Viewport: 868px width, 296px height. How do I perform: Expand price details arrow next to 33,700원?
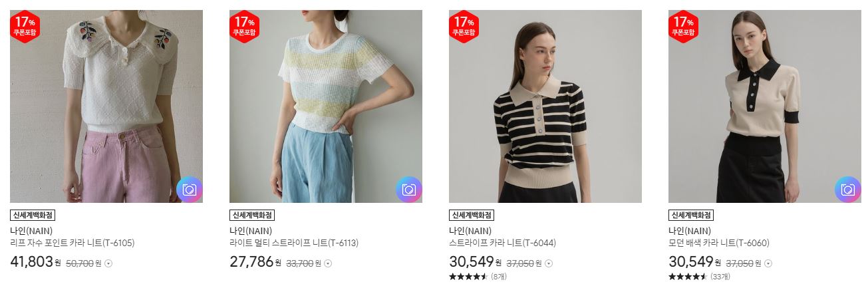328,263
